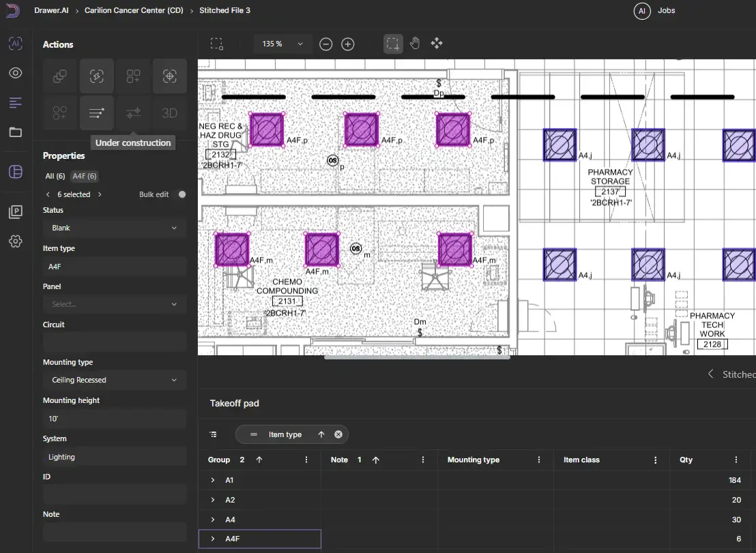The image size is (756, 553).
Task: Select the All (6) properties tab
Action: click(x=55, y=177)
